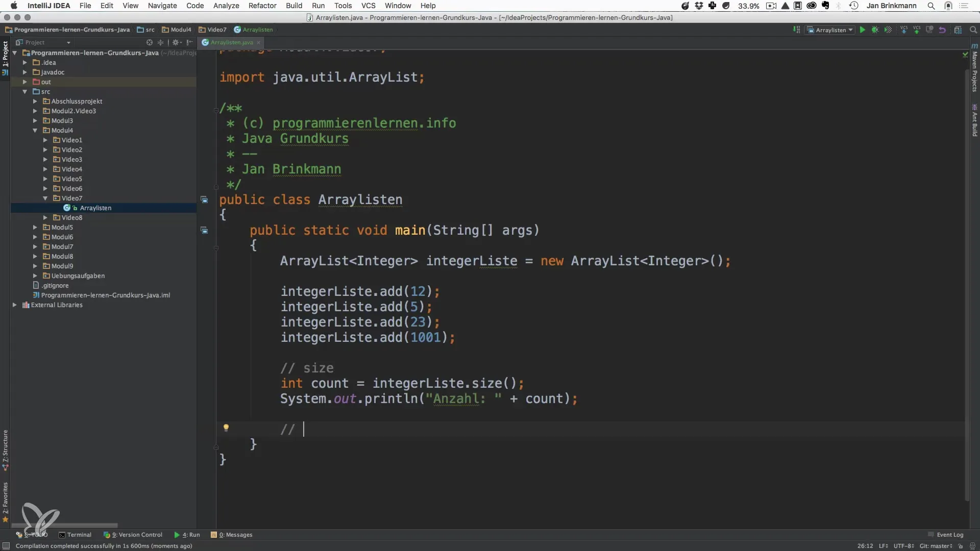Toggle the 2: Favorites side tab
Viewport: 980px width, 551px height.
[x=5, y=502]
